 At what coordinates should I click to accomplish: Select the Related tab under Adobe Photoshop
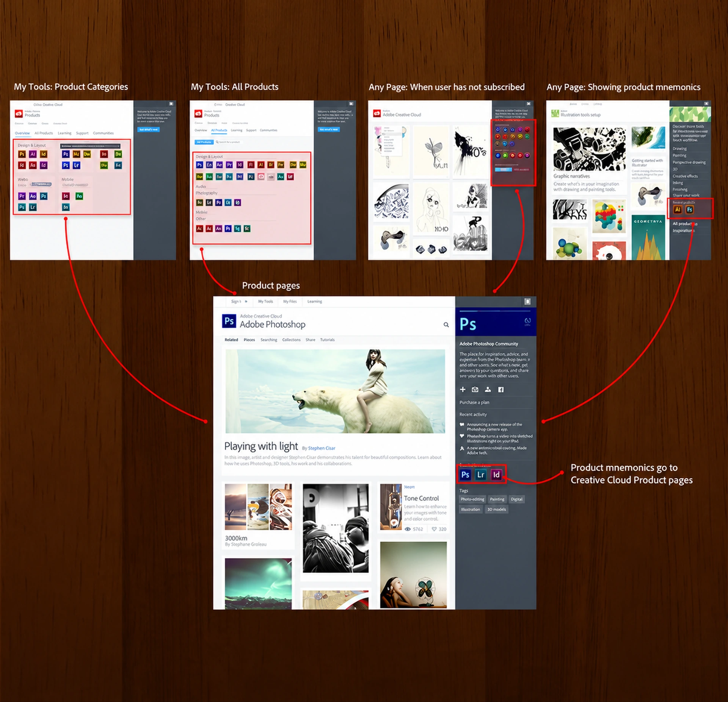click(x=231, y=340)
